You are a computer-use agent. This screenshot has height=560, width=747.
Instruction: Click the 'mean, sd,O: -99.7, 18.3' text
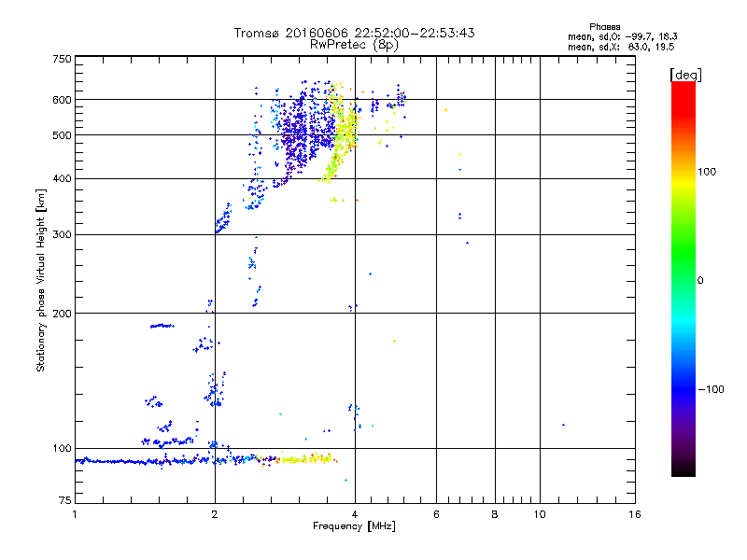tap(622, 36)
